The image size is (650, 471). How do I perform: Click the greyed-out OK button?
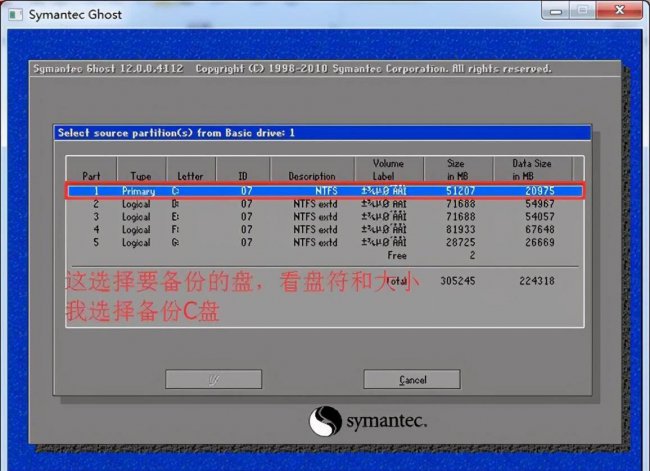click(213, 379)
